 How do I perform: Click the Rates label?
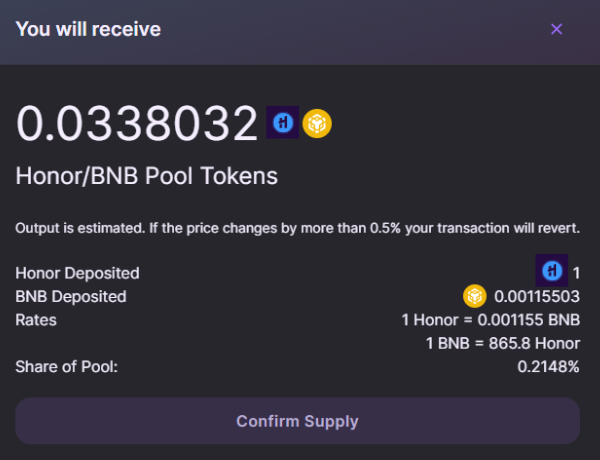(36, 320)
